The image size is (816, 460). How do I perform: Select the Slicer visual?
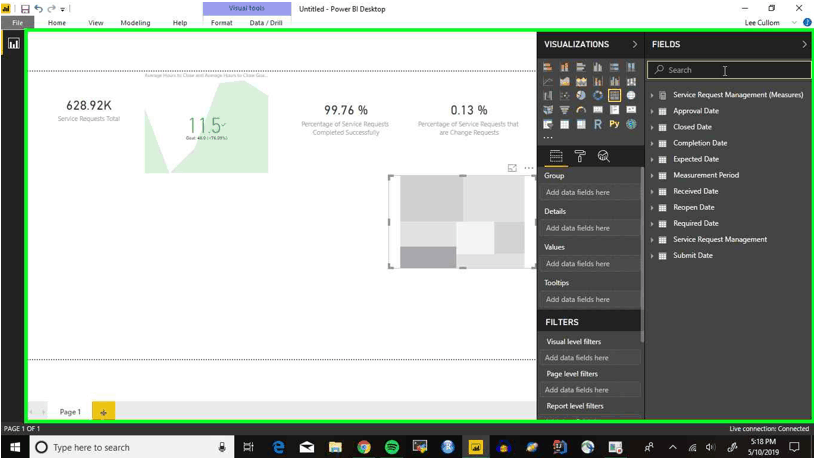coord(547,124)
